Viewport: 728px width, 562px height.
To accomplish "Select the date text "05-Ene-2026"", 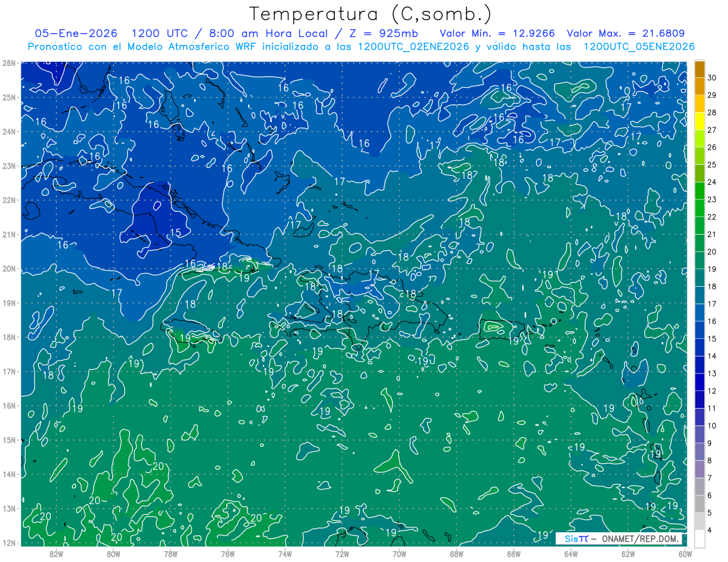I will pos(76,33).
